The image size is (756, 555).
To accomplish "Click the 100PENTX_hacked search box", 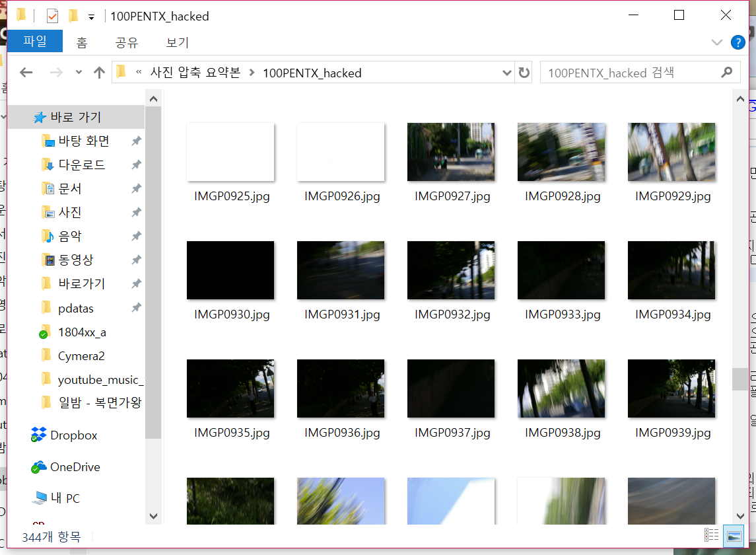I will click(x=640, y=73).
